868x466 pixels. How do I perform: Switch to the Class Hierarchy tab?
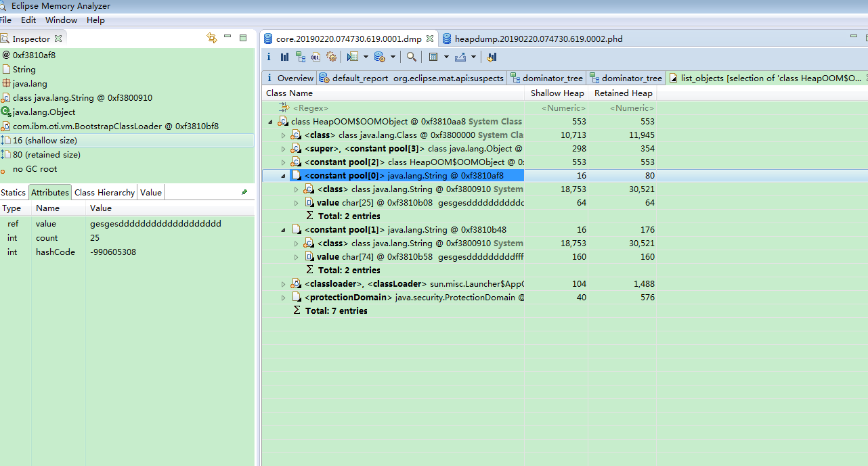click(104, 193)
